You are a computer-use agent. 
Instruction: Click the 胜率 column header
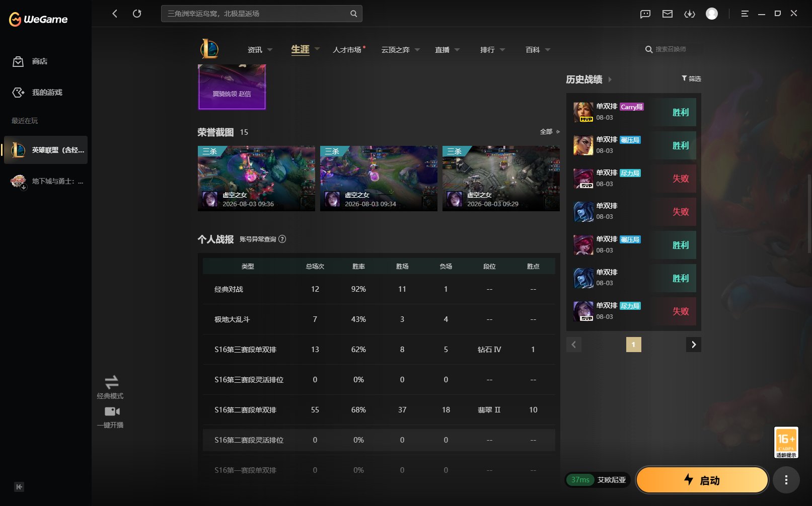358,266
